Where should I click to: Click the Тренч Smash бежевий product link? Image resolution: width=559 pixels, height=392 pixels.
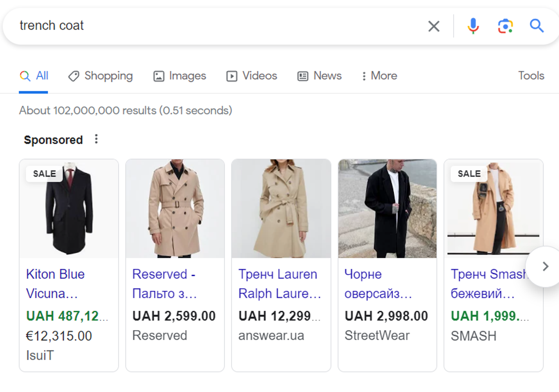[x=489, y=284]
